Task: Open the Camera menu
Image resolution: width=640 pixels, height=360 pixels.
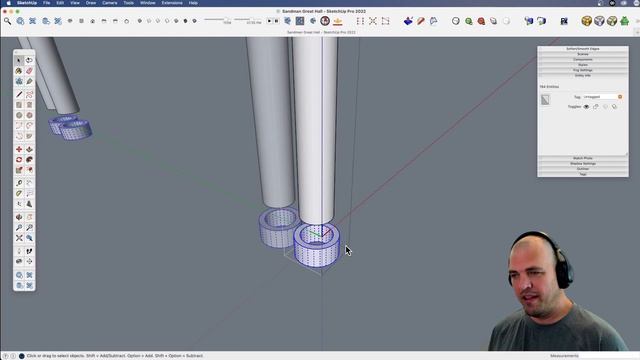Action: pyautogui.click(x=109, y=3)
